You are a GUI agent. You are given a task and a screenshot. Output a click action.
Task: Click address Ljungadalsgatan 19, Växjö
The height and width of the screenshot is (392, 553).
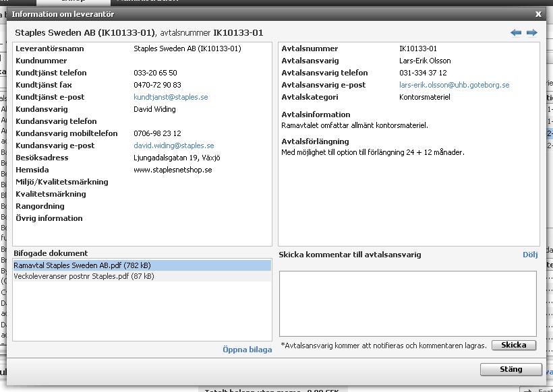(177, 158)
